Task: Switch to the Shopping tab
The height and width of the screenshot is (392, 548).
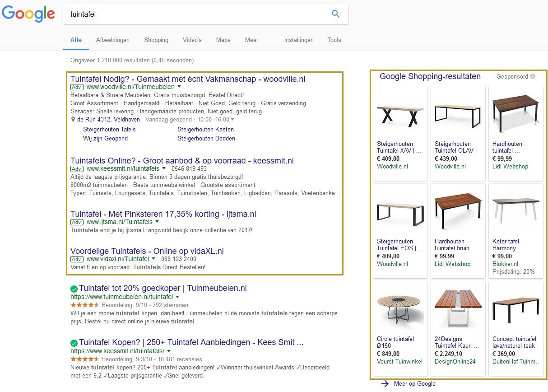Action: (156, 40)
